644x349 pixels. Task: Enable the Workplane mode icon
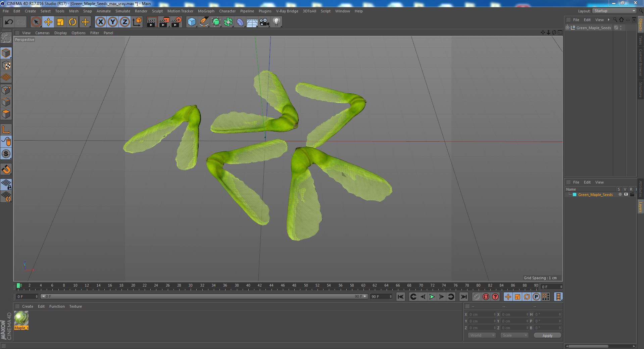[6, 78]
